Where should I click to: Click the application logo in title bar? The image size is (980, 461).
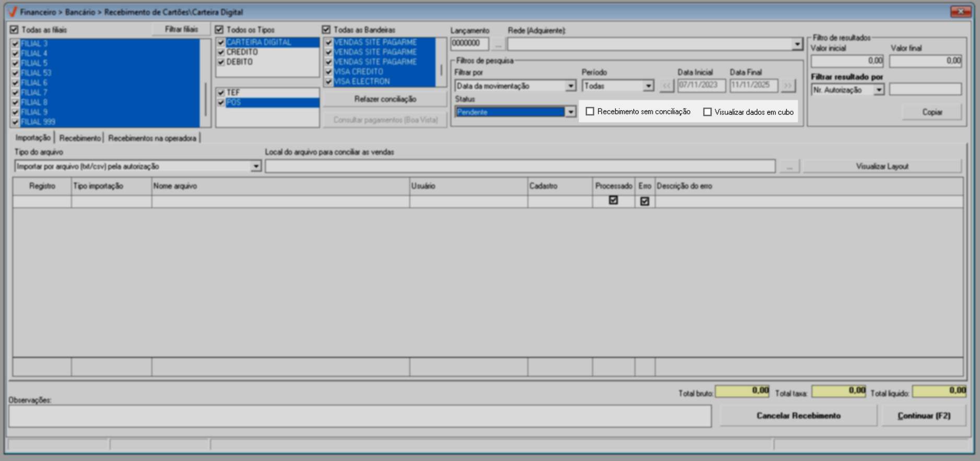13,11
